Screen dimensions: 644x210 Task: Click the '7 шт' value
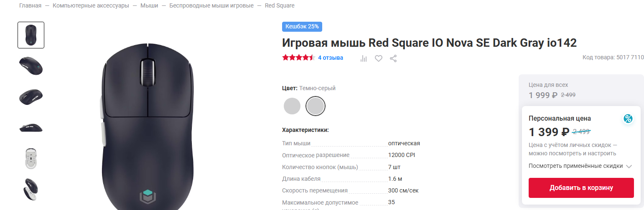(395, 167)
